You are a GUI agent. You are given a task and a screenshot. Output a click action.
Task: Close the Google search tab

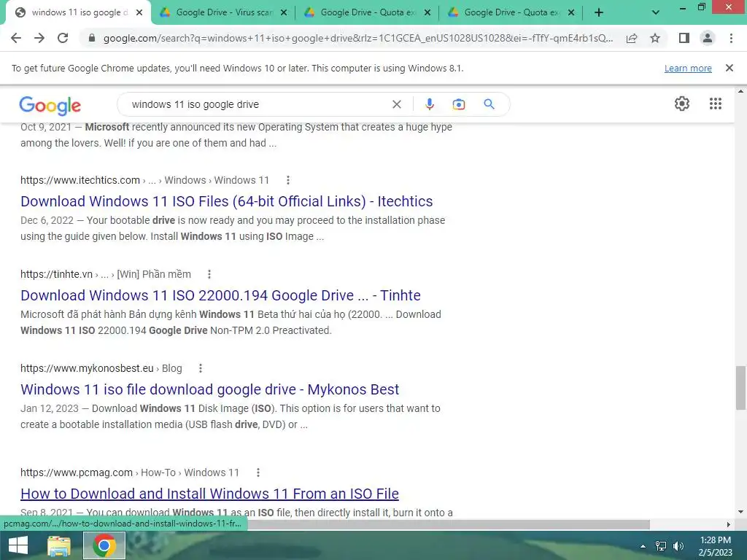[x=139, y=13]
